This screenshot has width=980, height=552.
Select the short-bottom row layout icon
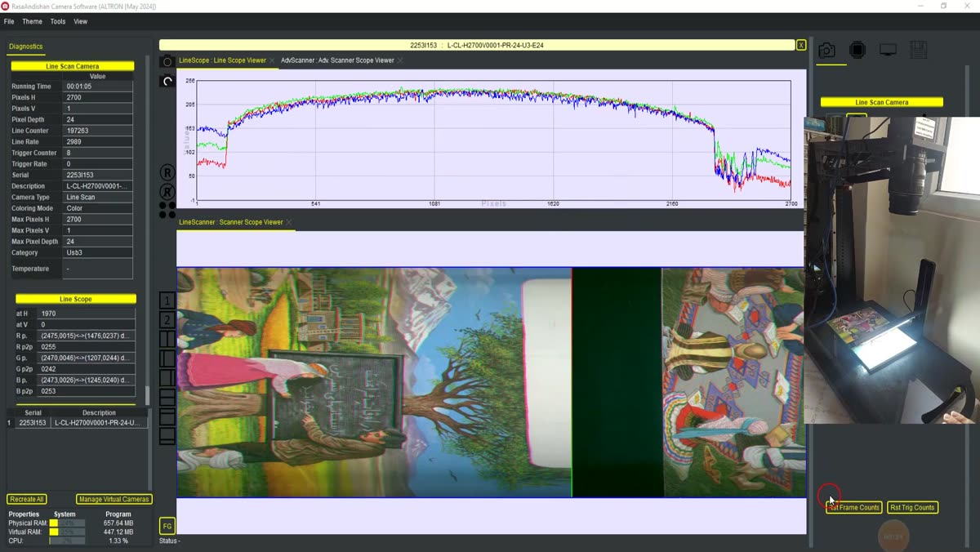point(167,436)
